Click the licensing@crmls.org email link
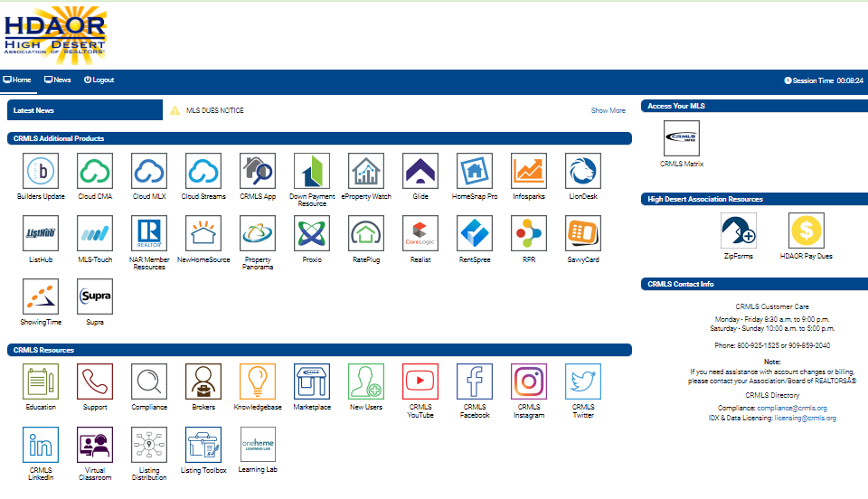The image size is (868, 499). pyautogui.click(x=805, y=419)
